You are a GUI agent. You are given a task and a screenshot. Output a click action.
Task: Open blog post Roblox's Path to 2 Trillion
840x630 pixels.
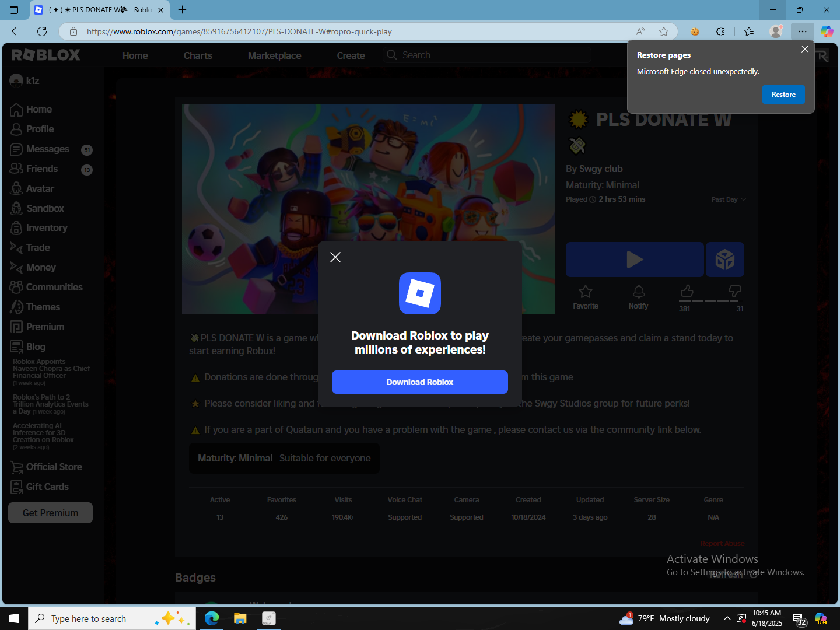[51, 404]
